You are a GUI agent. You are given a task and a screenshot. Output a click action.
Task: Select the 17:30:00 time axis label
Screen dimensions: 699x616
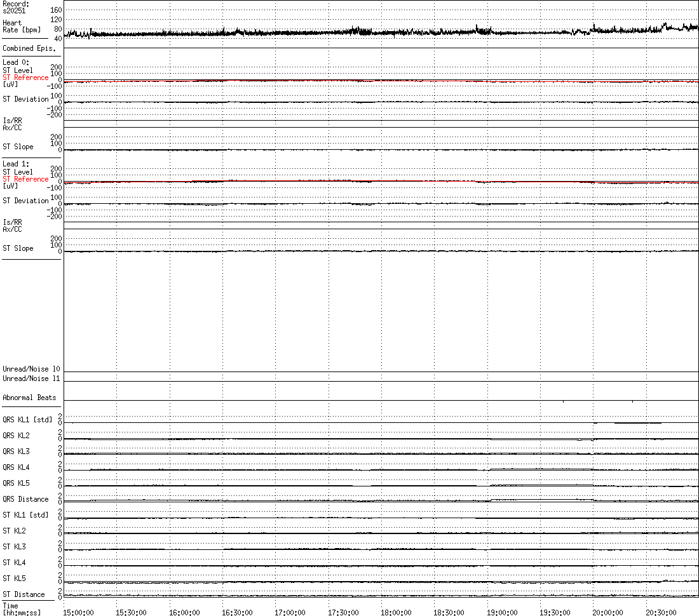click(343, 612)
